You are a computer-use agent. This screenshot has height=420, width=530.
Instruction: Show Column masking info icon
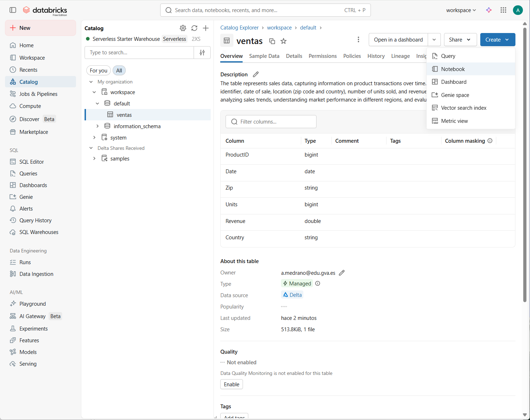[490, 141]
